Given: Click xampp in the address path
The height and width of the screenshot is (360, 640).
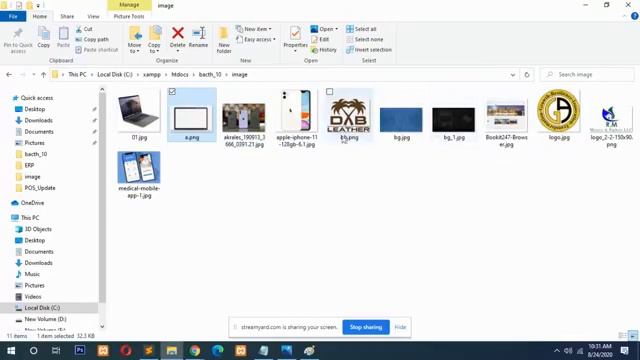Looking at the screenshot, I should 152,75.
